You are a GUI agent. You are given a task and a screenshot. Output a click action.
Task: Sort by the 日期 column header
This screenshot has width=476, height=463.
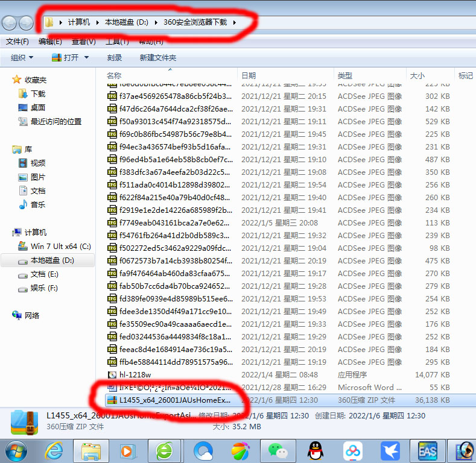249,75
